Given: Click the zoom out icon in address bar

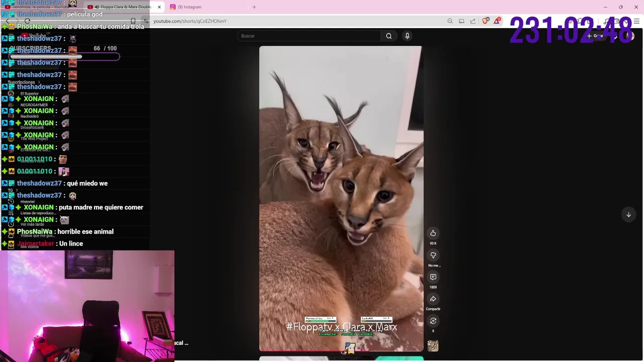Looking at the screenshot, I should pos(450,21).
